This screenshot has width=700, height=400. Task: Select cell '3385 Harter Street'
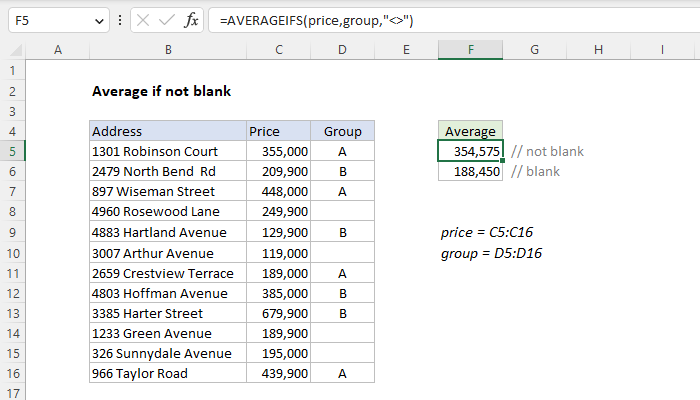click(x=168, y=313)
